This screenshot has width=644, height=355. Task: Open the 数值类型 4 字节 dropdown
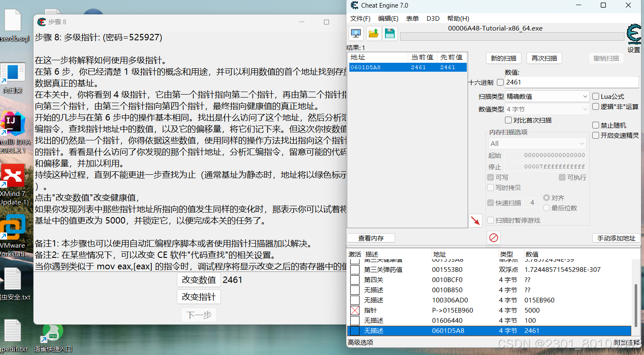click(x=547, y=109)
